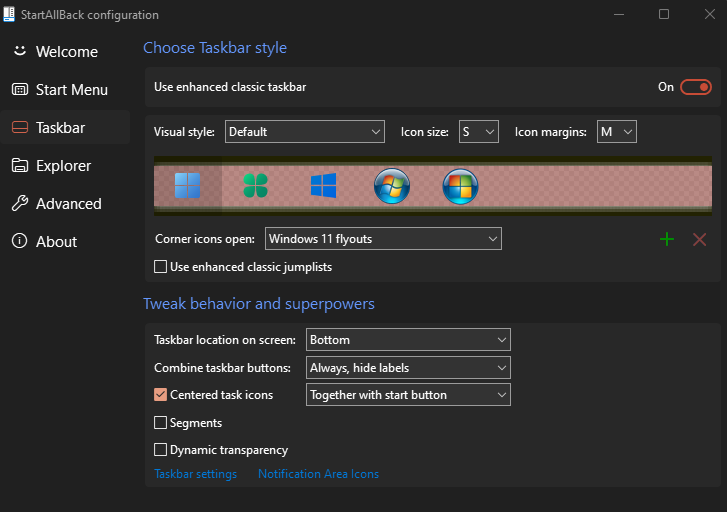Viewport: 727px width, 512px height.
Task: Open the Visual style dropdown
Action: [305, 132]
